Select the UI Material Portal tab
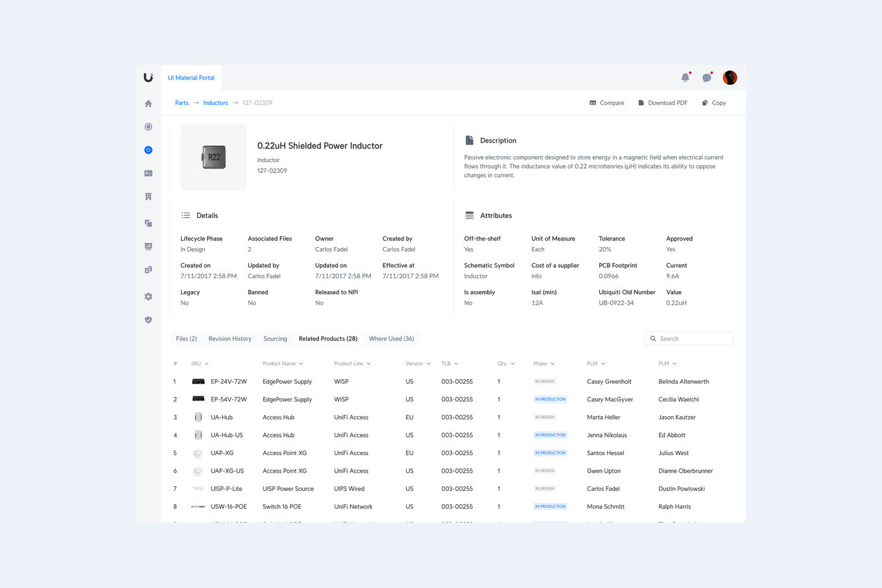The width and height of the screenshot is (882, 588). click(191, 78)
